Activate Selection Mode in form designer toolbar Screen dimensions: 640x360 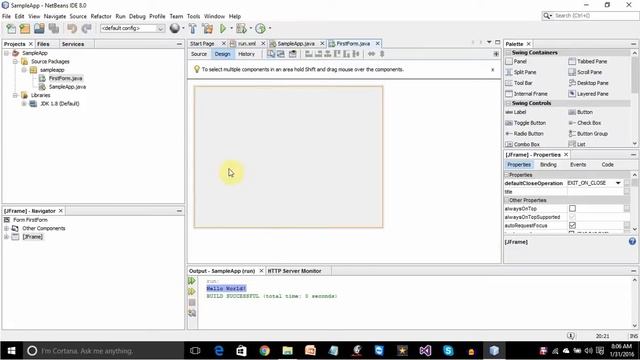271,54
